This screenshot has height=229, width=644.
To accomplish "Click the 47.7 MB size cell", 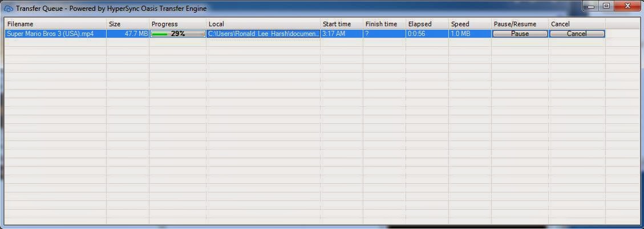I will (128, 34).
